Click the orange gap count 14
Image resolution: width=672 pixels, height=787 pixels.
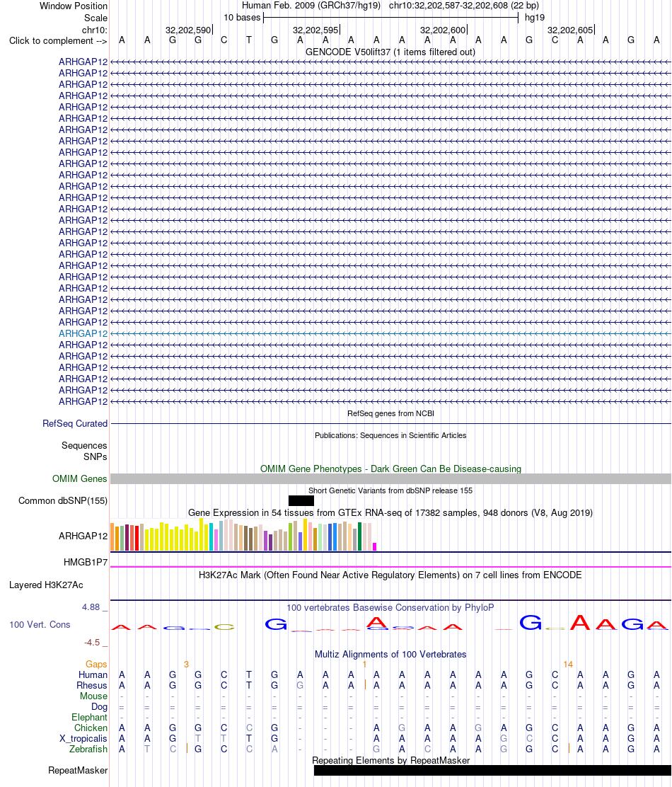click(568, 665)
